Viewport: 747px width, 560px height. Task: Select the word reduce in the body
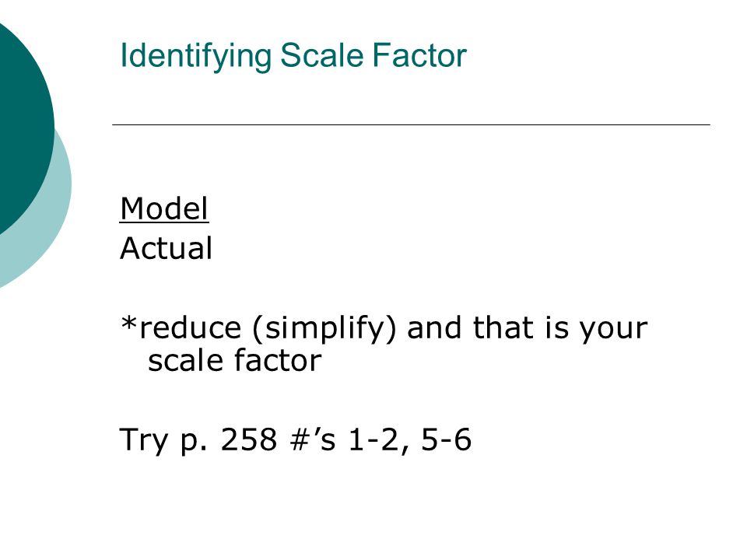click(x=191, y=328)
